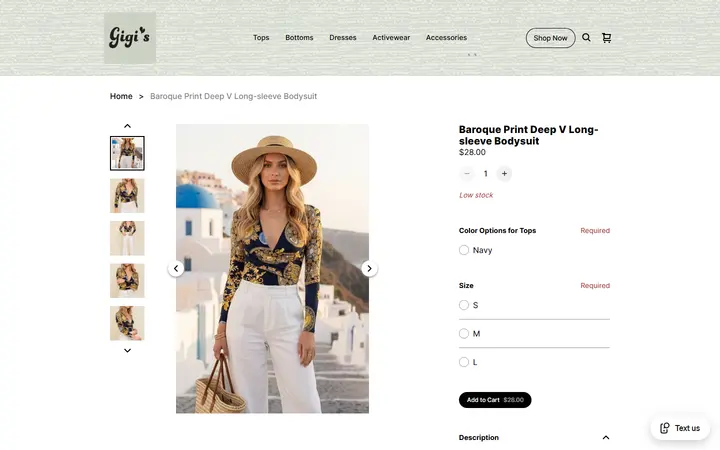
Task: Increase quantity with plus button
Action: (x=504, y=174)
